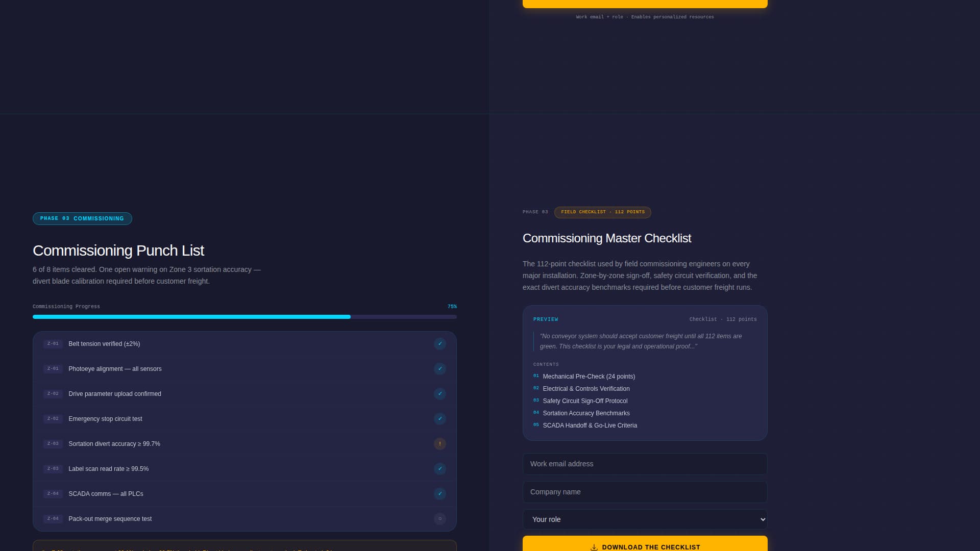The height and width of the screenshot is (551, 980).
Task: Click Download the Checklist button
Action: [x=645, y=544]
